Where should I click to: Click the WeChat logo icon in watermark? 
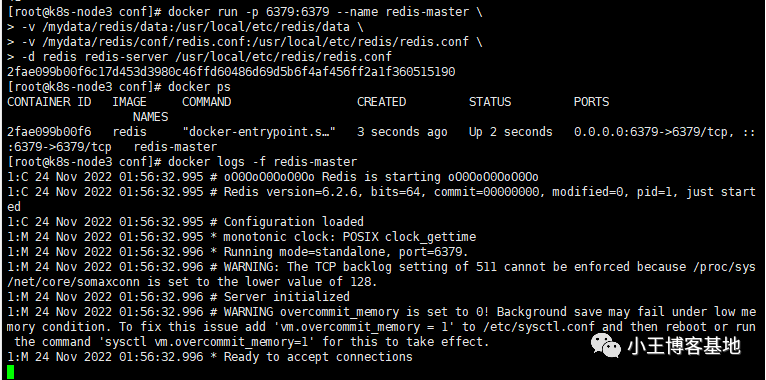click(606, 345)
